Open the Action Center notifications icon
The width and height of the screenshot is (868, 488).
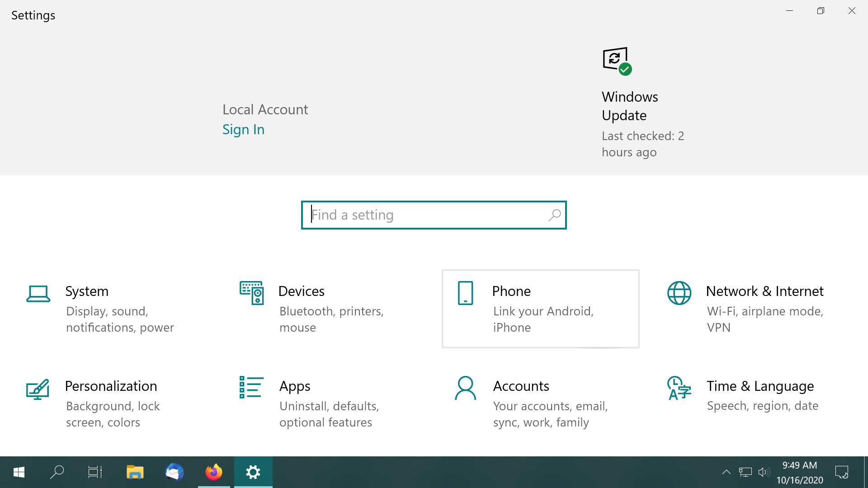click(842, 472)
